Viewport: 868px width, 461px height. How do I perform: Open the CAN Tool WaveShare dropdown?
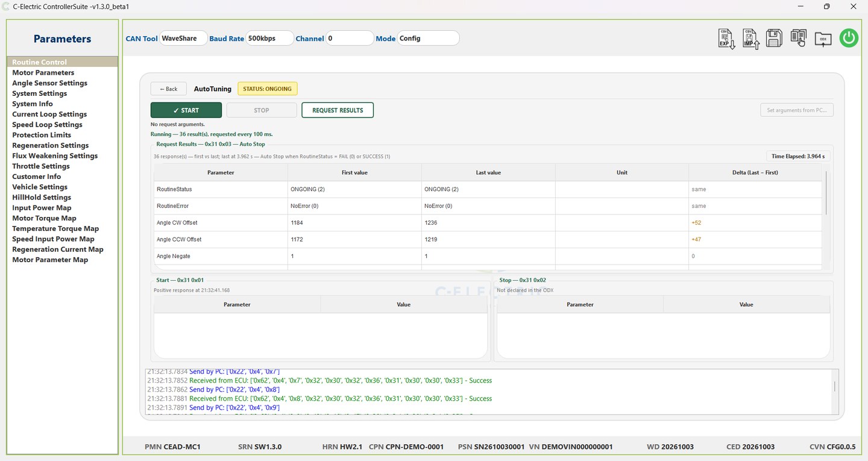point(183,38)
